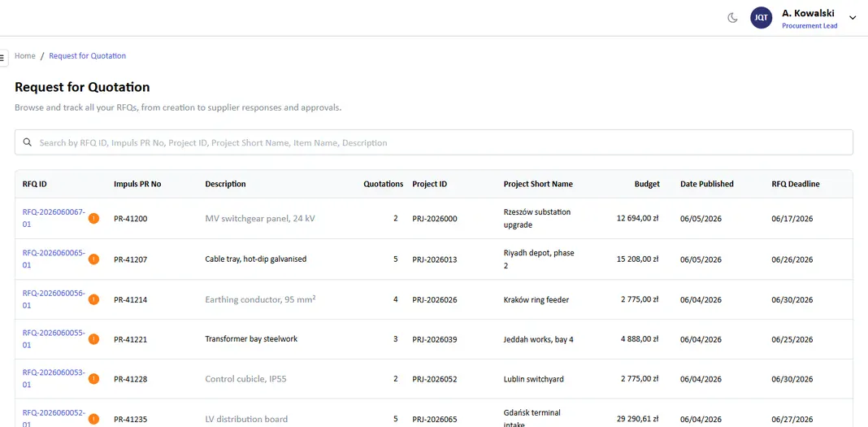Screen dimensions: 868x427
Task: Click PRJ-2026013 project ID
Action: 435,259
